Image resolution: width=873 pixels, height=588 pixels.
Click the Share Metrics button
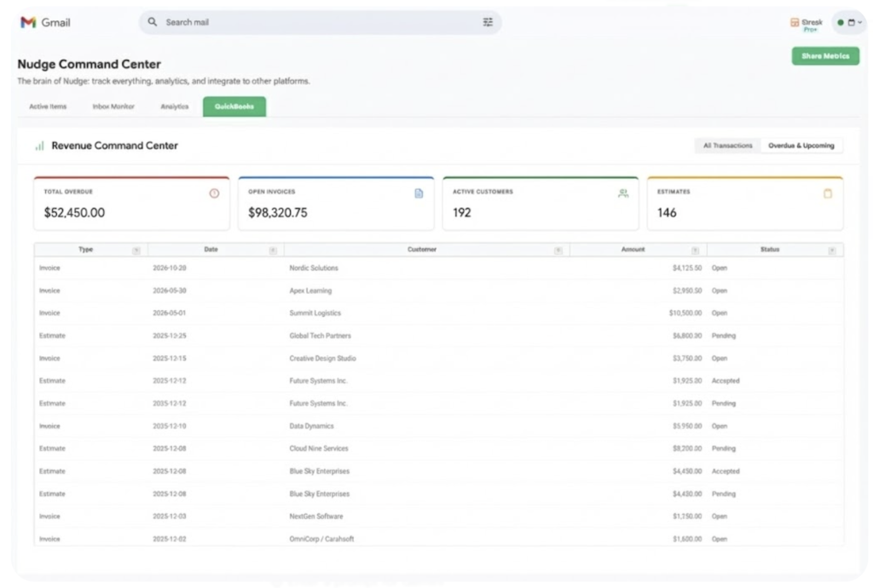click(824, 56)
